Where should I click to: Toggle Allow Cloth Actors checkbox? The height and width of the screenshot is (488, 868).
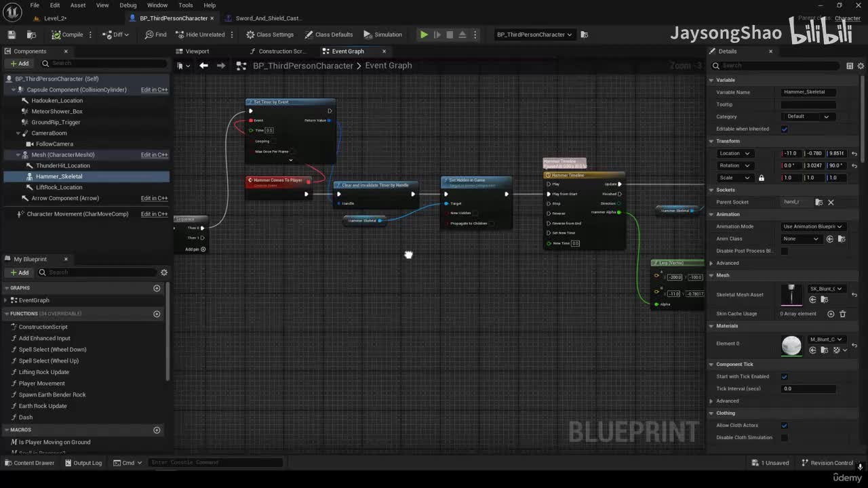785,426
